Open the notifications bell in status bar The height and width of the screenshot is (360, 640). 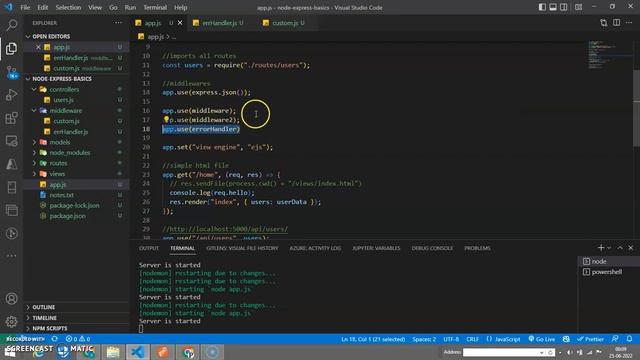click(x=629, y=339)
